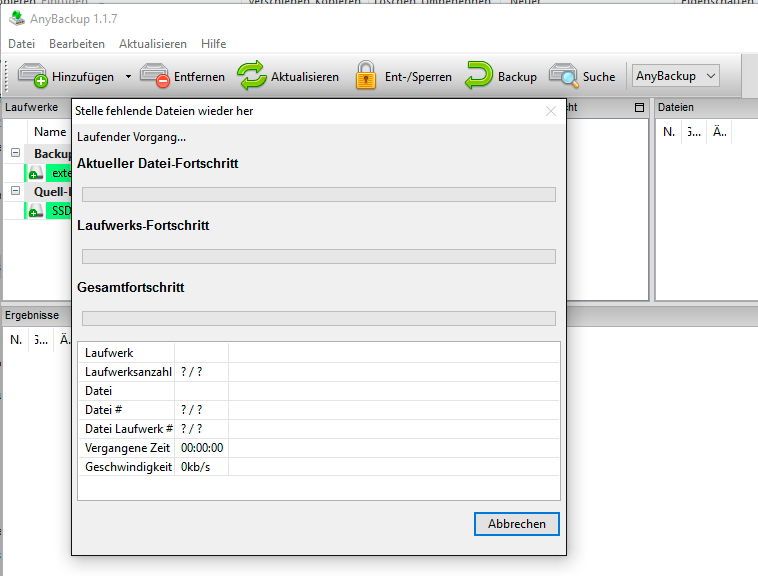The width and height of the screenshot is (758, 576).
Task: Click the Aktueller Datei-Fortschritt progress bar
Action: 319,194
